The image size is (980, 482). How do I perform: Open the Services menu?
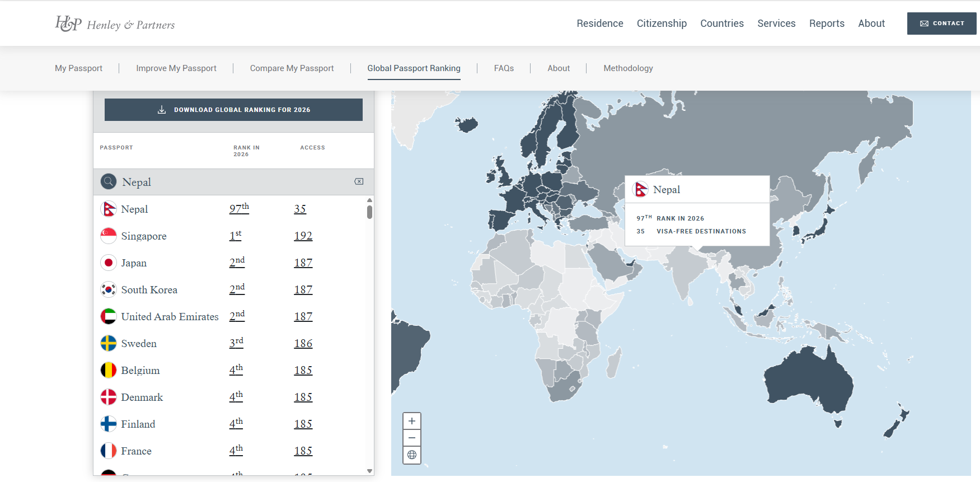[776, 24]
